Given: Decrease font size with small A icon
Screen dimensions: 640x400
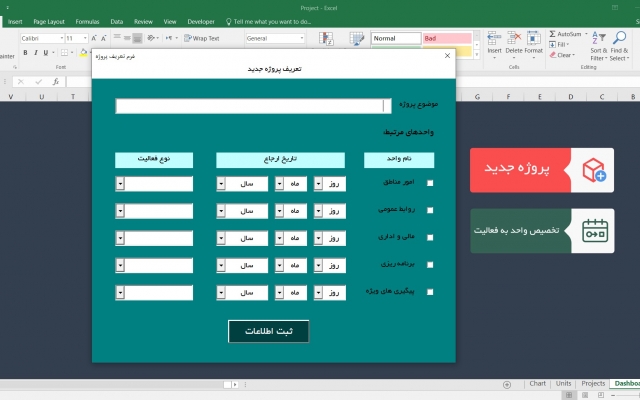Looking at the screenshot, I should [x=104, y=38].
